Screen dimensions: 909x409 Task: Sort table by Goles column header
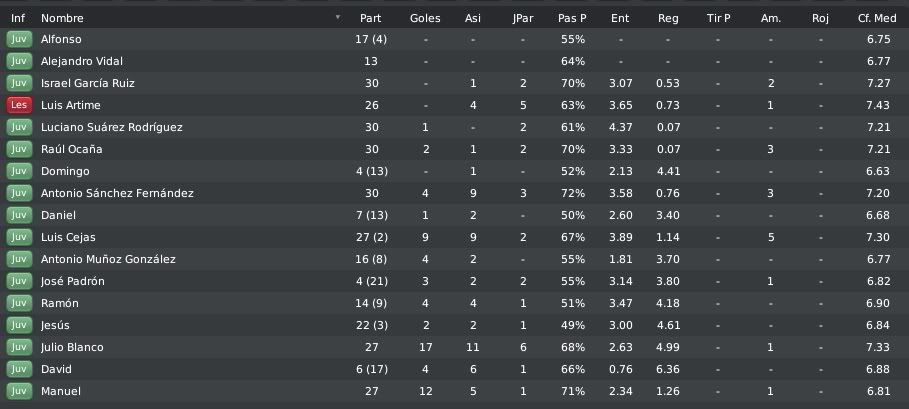pyautogui.click(x=425, y=18)
